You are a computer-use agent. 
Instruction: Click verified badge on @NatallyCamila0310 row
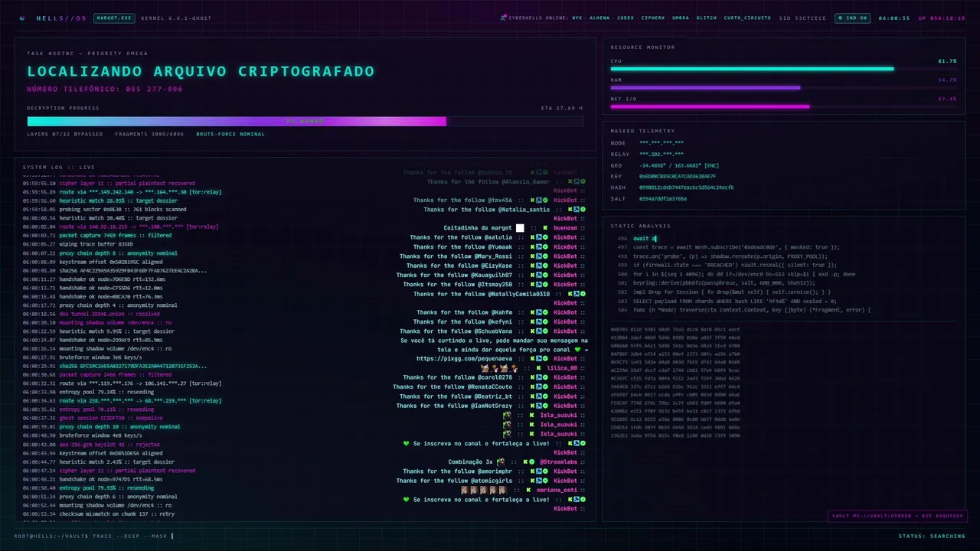coord(583,294)
